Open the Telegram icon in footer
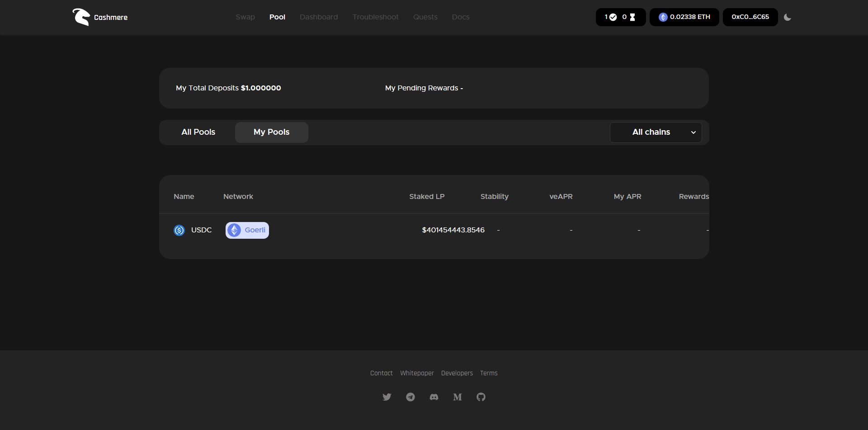Screen dimensions: 868x430 (x=410, y=397)
